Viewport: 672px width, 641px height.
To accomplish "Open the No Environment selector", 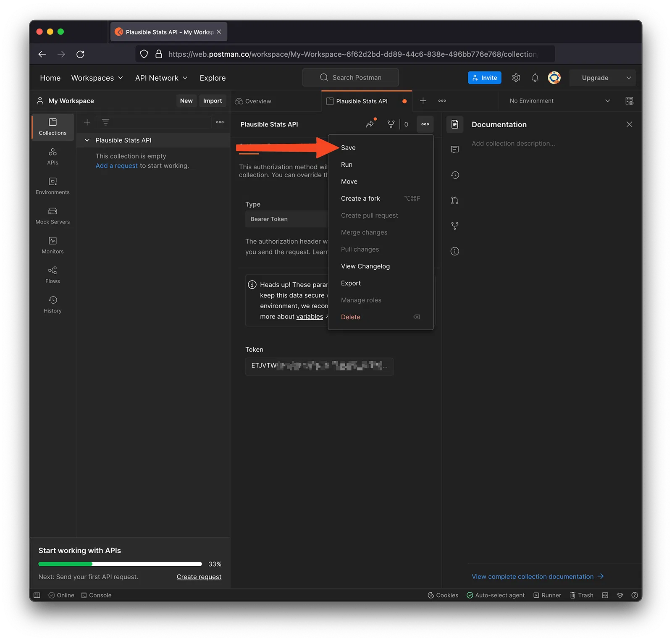I will 559,101.
